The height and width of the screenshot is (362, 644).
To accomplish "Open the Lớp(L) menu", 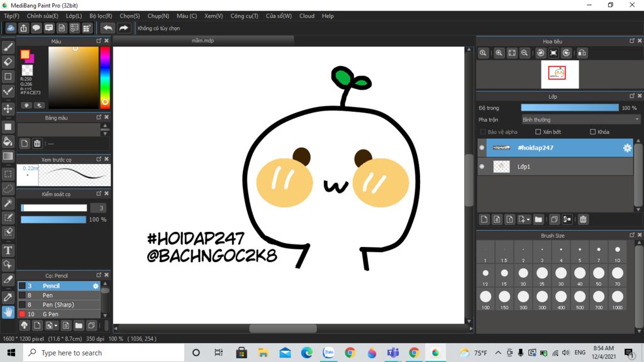I will pos(74,16).
